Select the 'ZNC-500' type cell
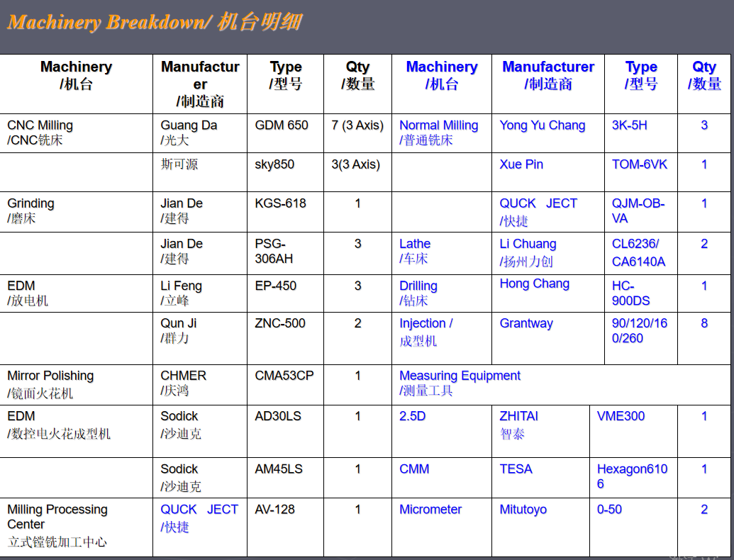Screen dimensions: 734x560 point(286,338)
